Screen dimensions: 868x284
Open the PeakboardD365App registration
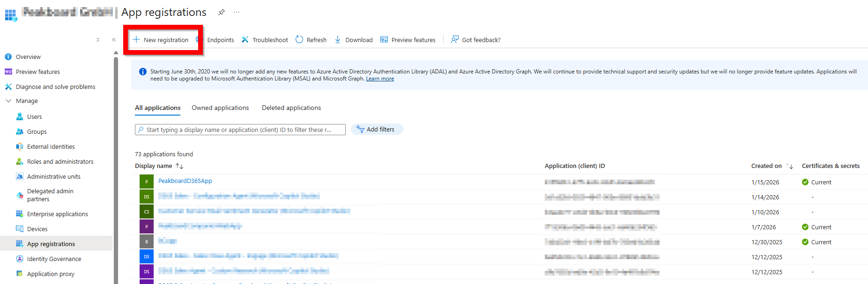tap(185, 181)
